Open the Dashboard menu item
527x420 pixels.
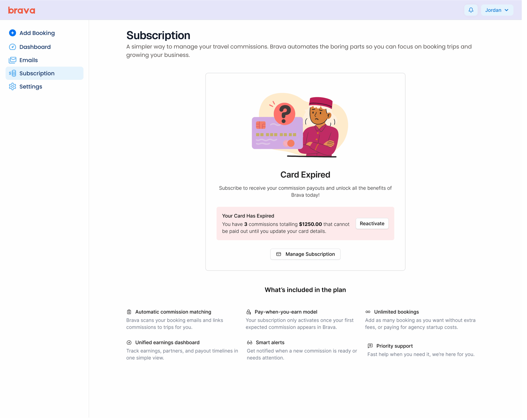35,47
